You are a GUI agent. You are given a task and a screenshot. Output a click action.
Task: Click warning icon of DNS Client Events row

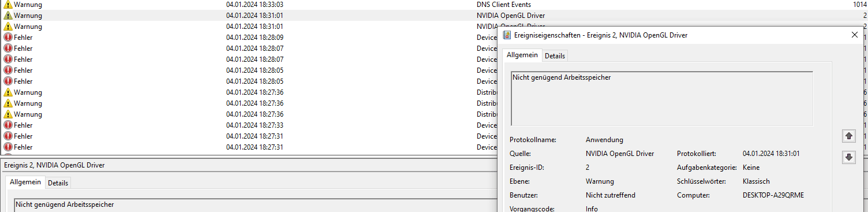pyautogui.click(x=8, y=5)
